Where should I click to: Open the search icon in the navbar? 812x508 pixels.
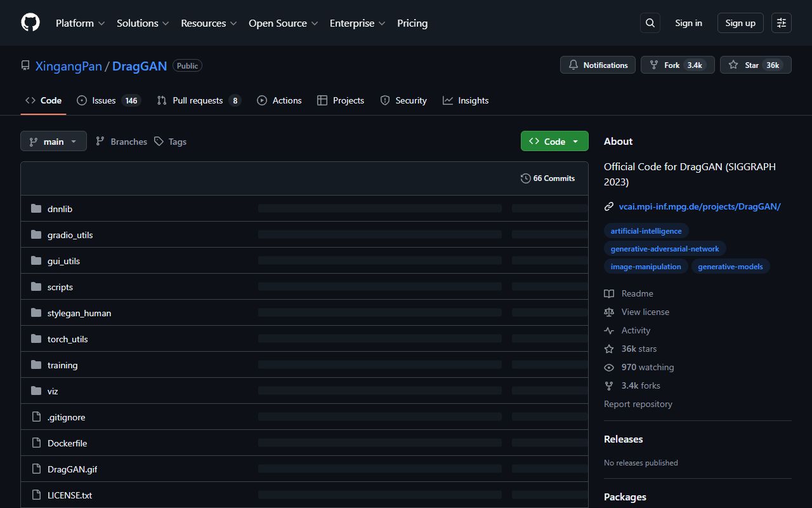pyautogui.click(x=650, y=23)
